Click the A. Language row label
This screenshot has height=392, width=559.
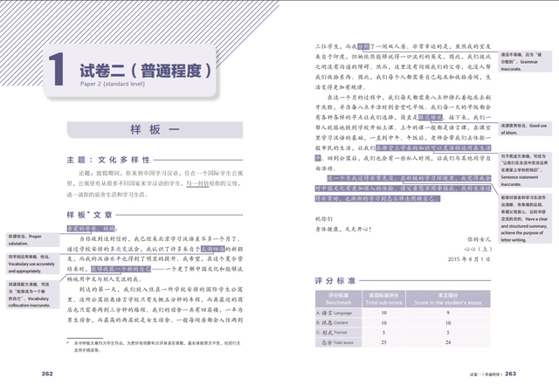(338, 313)
